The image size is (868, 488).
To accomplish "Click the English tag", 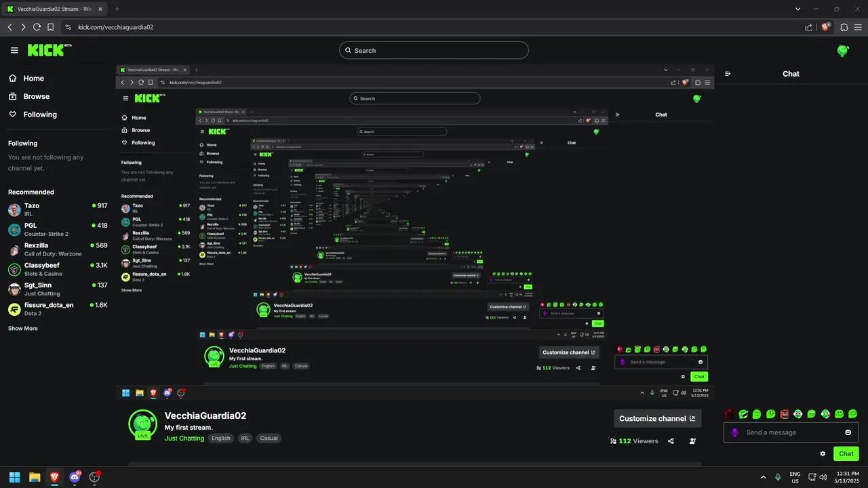I will click(221, 439).
